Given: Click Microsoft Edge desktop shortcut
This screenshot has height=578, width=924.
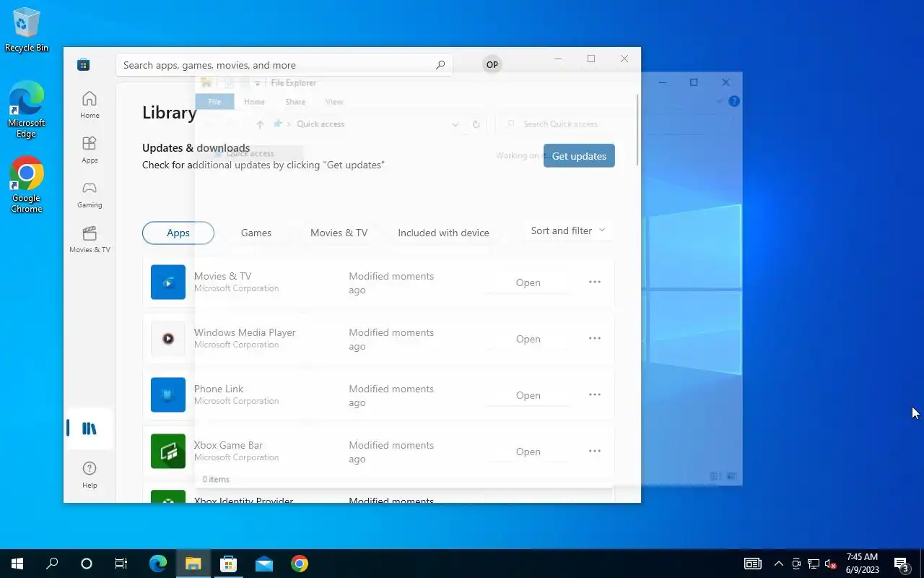Looking at the screenshot, I should coord(27,110).
